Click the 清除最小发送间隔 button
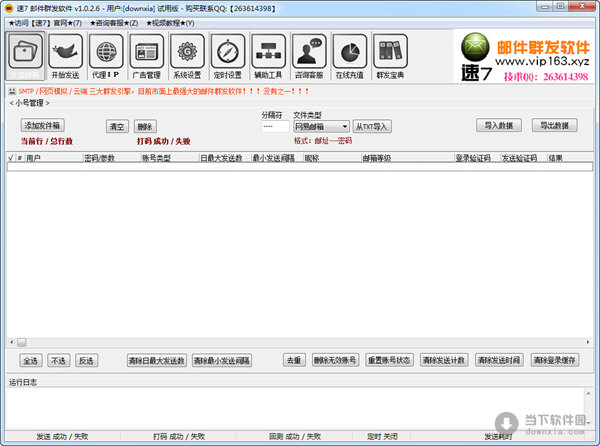This screenshot has width=600, height=446. pos(222,360)
